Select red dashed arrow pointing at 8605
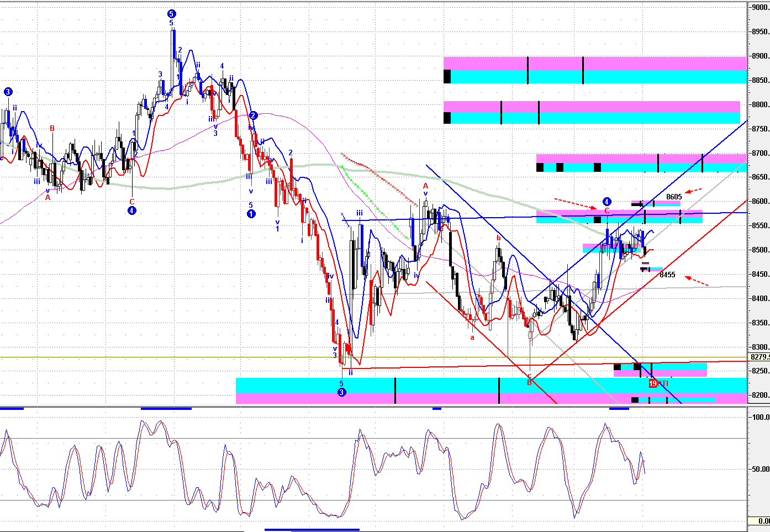770x532 pixels. 693,191
